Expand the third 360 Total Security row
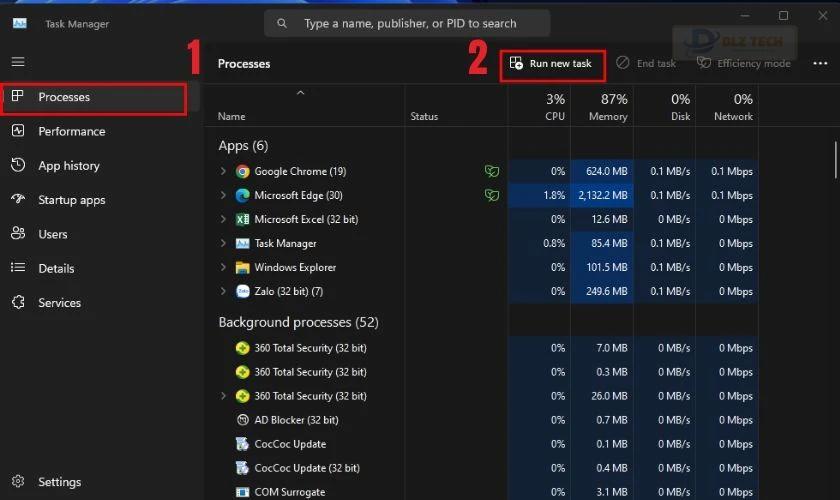Image resolution: width=840 pixels, height=500 pixels. click(x=223, y=396)
